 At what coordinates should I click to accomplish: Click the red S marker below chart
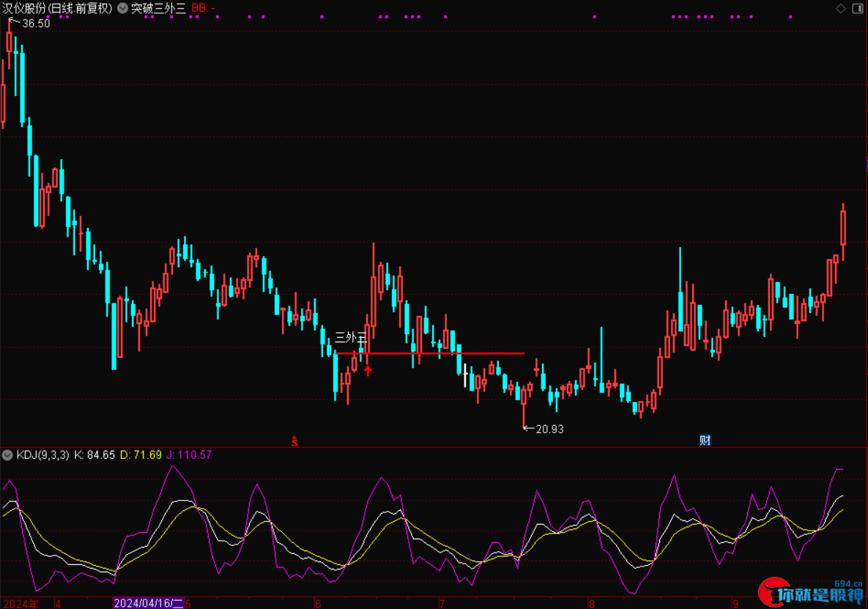(294, 441)
